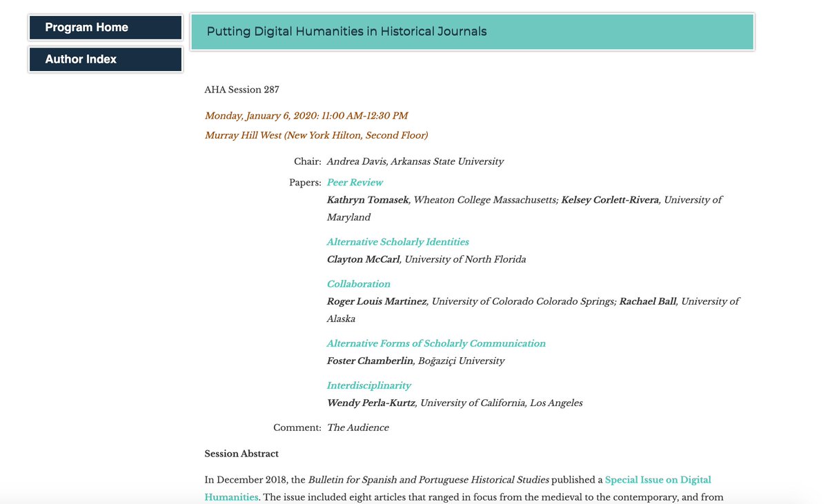View the Alternative Scholarly Identities paper

point(397,242)
